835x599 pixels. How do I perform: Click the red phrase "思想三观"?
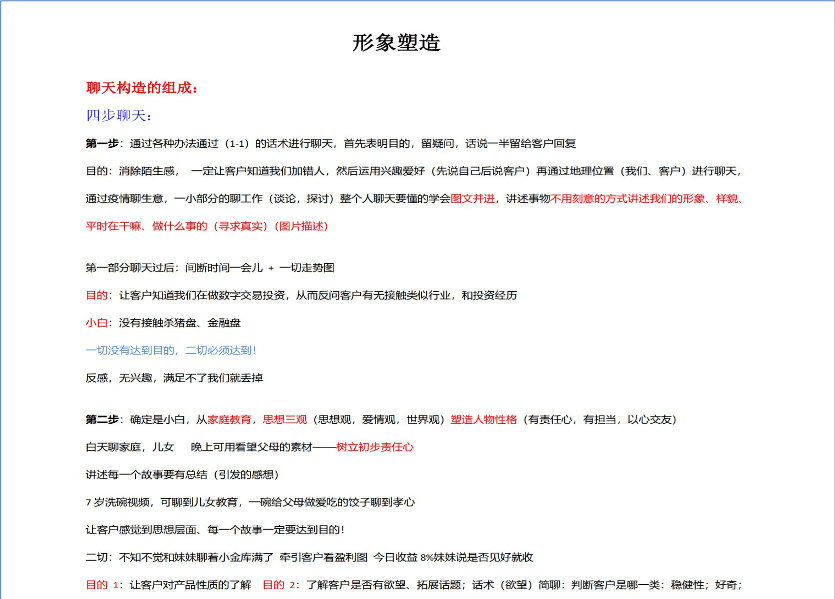pyautogui.click(x=285, y=420)
